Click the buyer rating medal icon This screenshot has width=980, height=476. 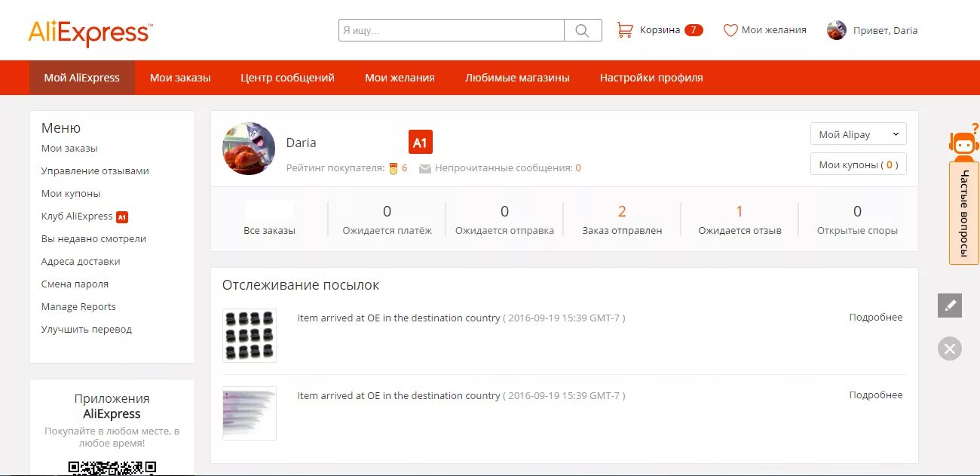[x=393, y=168]
